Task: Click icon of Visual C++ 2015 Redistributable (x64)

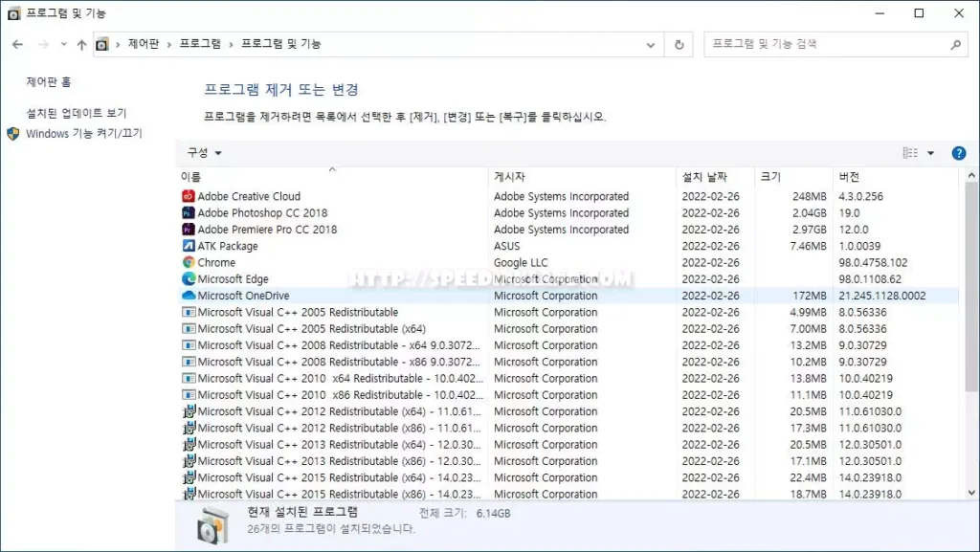Action: (189, 477)
